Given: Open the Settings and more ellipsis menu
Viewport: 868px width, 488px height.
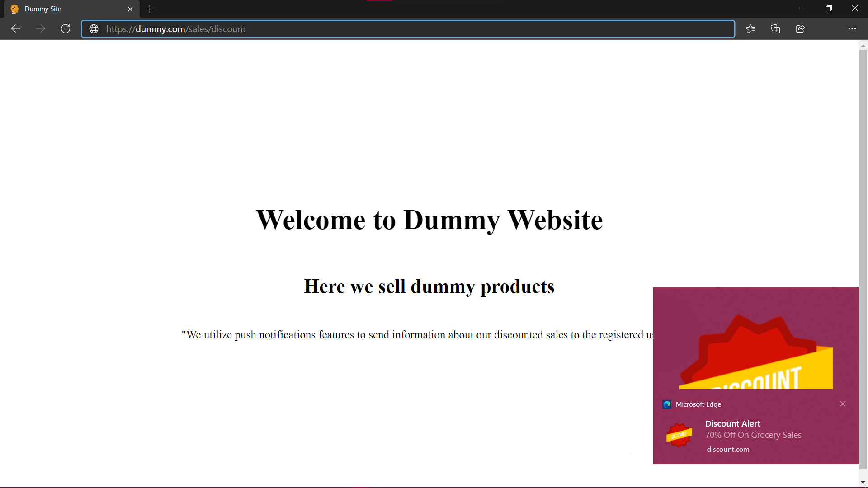Looking at the screenshot, I should click(x=852, y=29).
